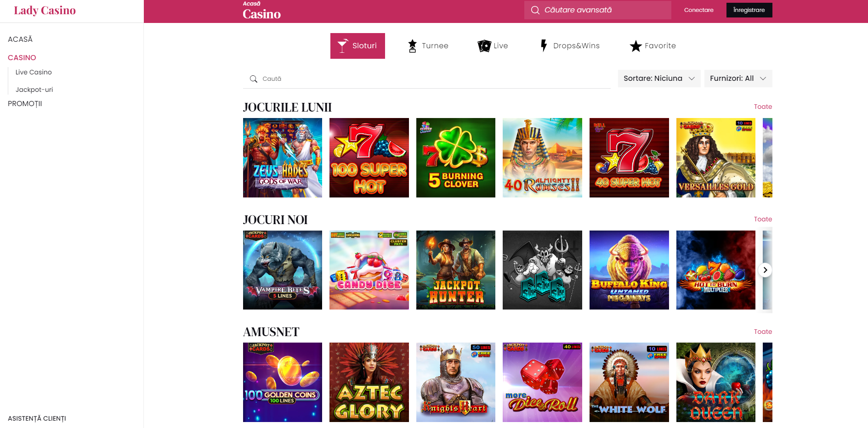This screenshot has height=428, width=868.
Task: Show all Jocurile Lunii via Toate link
Action: [x=763, y=107]
